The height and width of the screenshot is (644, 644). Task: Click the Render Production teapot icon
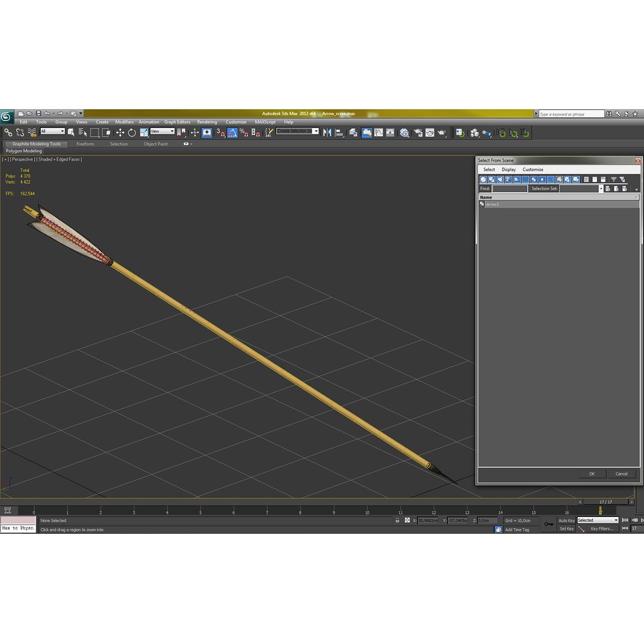tap(441, 132)
